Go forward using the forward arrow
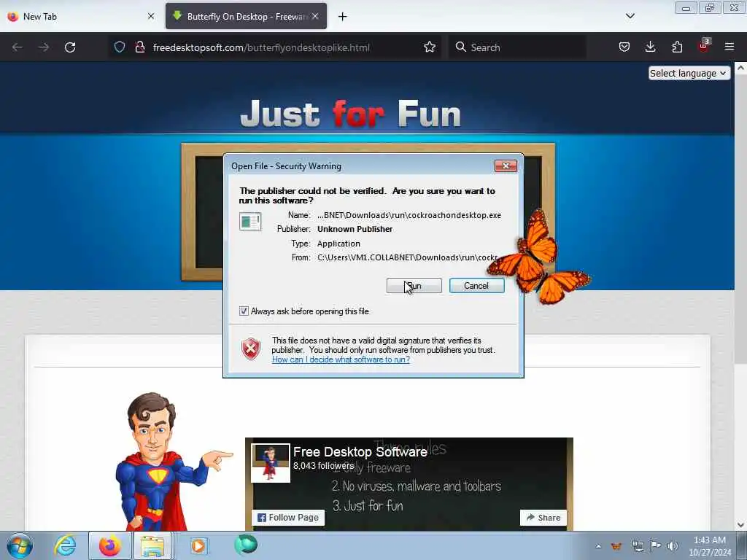The width and height of the screenshot is (747, 560). click(44, 47)
